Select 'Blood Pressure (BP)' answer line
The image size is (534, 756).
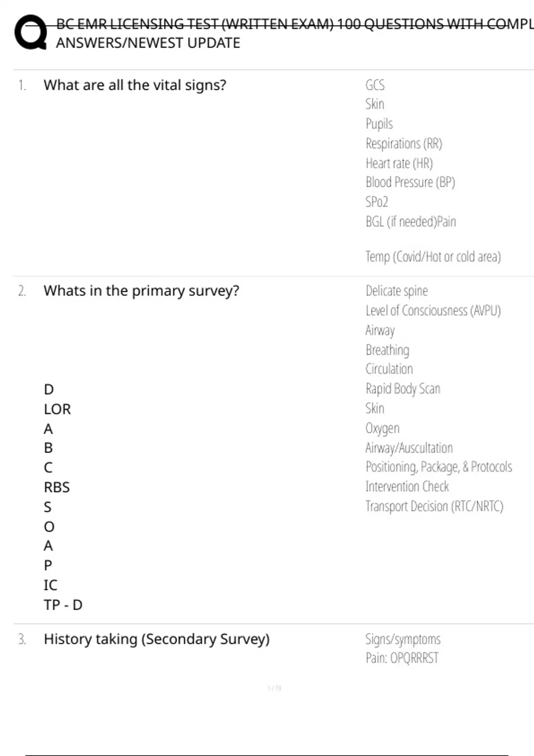[x=410, y=182]
